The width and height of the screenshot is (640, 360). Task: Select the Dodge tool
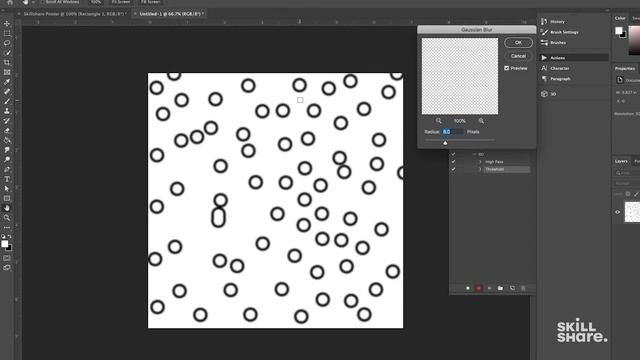pos(7,160)
